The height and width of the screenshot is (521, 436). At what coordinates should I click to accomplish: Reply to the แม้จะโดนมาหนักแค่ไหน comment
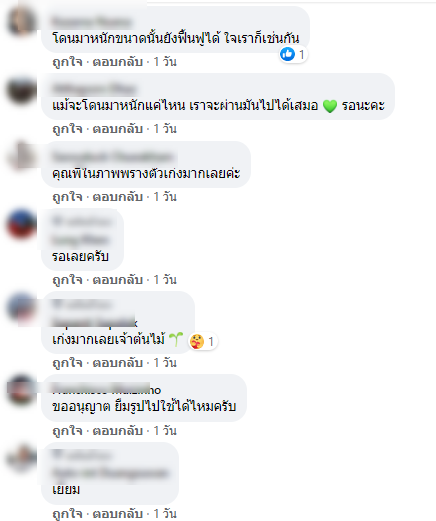(117, 129)
